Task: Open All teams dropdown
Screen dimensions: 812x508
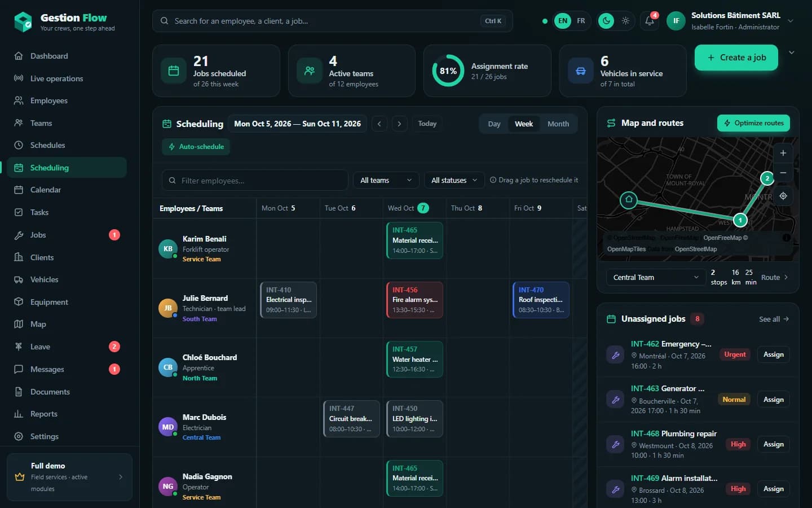Action: tap(386, 181)
